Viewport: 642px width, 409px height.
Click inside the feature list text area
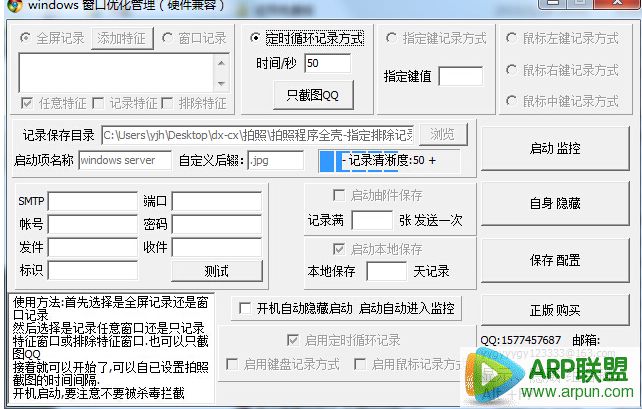117,73
